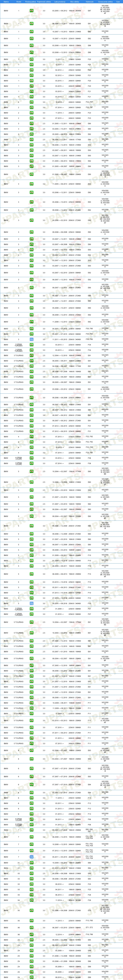Click petrol icon in 5 GRAN TURISMO 01.2009 row
Image resolution: width=123 pixels, height=980 pixels.
tap(32, 609)
